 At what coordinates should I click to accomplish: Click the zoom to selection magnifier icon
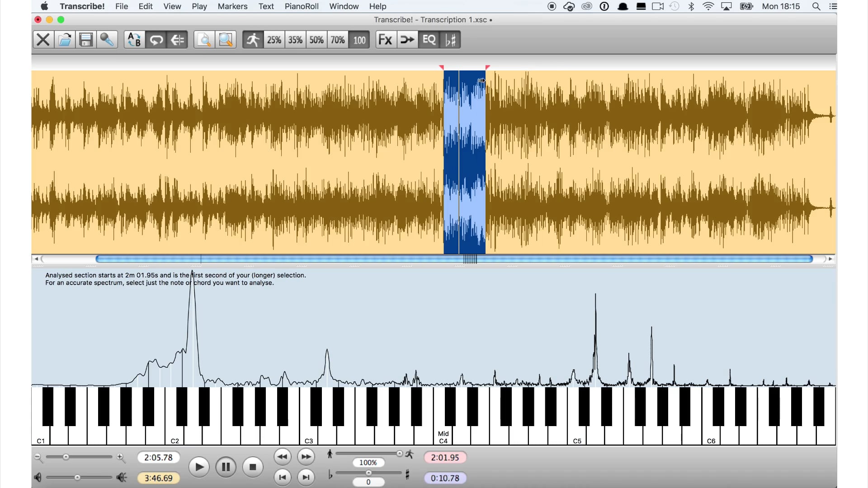[226, 40]
